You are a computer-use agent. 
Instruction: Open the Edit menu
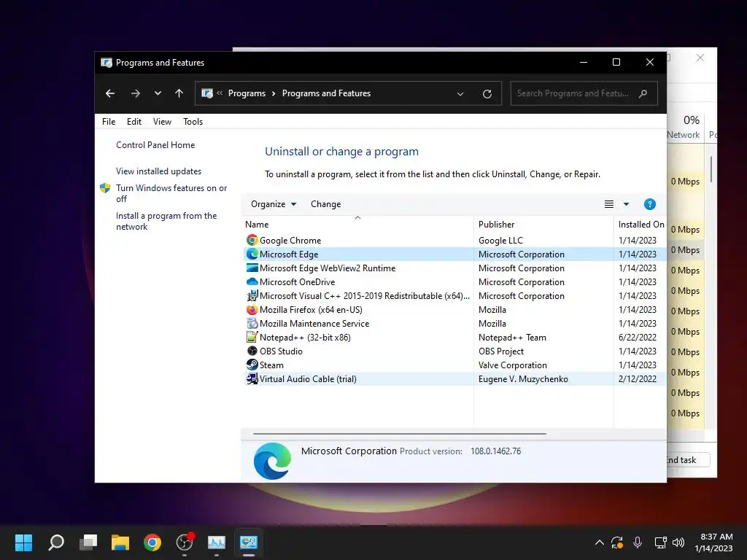[x=134, y=122]
